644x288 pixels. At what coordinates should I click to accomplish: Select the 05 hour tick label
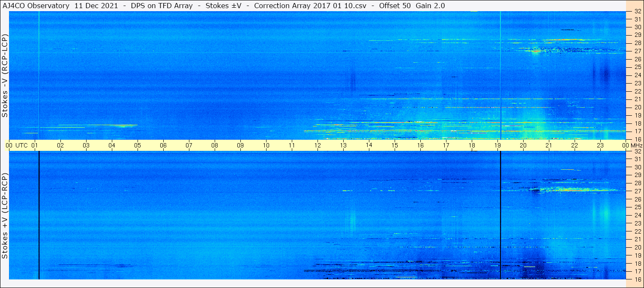138,145
